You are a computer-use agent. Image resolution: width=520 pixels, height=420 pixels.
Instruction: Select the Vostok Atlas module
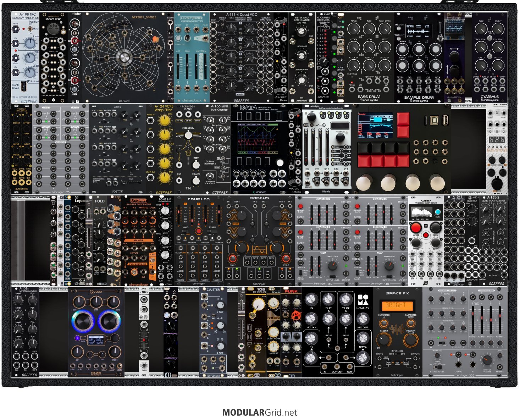pos(117,149)
